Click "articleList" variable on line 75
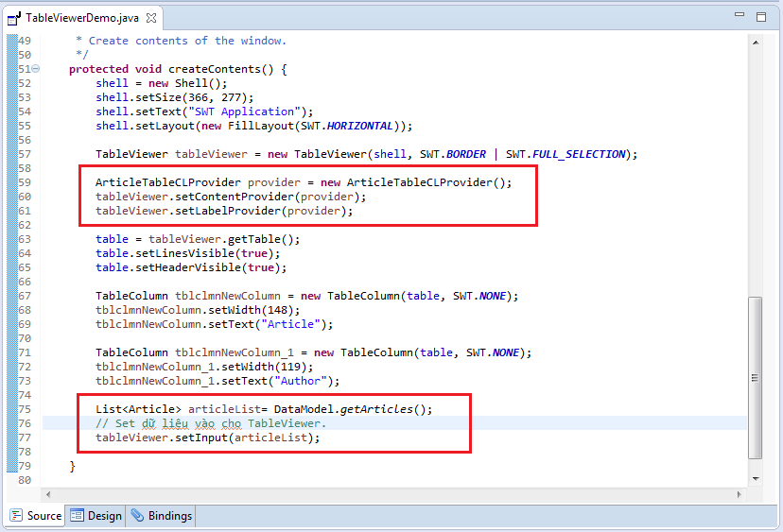The width and height of the screenshot is (783, 532). click(224, 410)
